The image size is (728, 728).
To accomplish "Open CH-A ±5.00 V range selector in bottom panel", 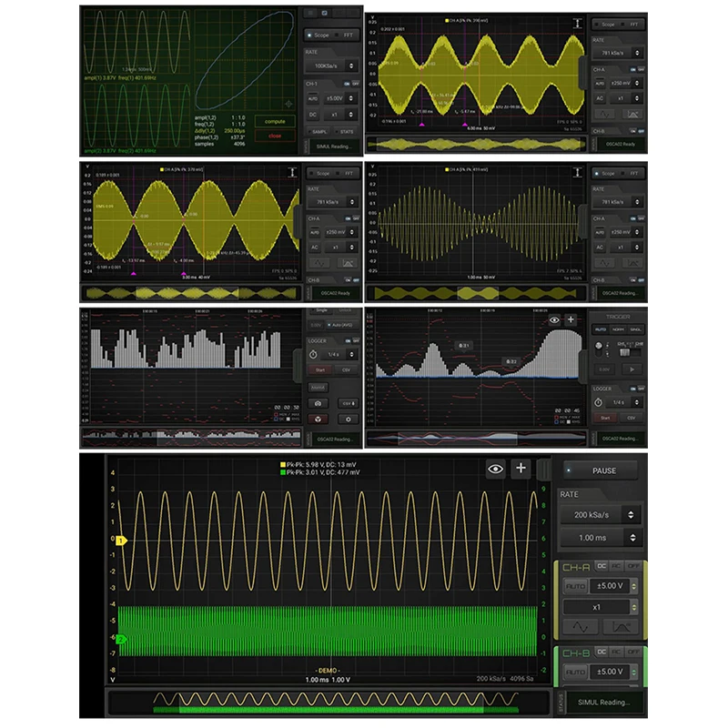I will point(613,586).
